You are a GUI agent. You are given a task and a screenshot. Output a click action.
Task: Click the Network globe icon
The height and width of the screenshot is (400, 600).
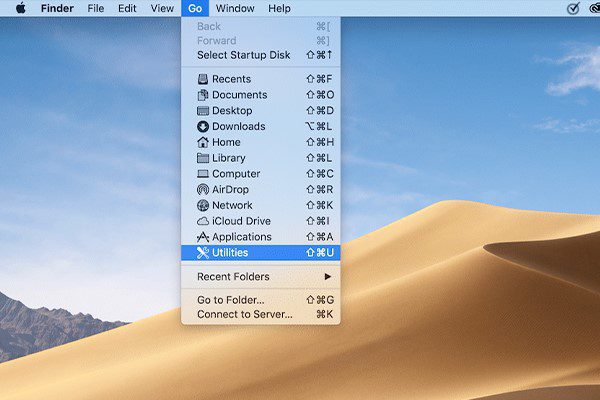[203, 205]
